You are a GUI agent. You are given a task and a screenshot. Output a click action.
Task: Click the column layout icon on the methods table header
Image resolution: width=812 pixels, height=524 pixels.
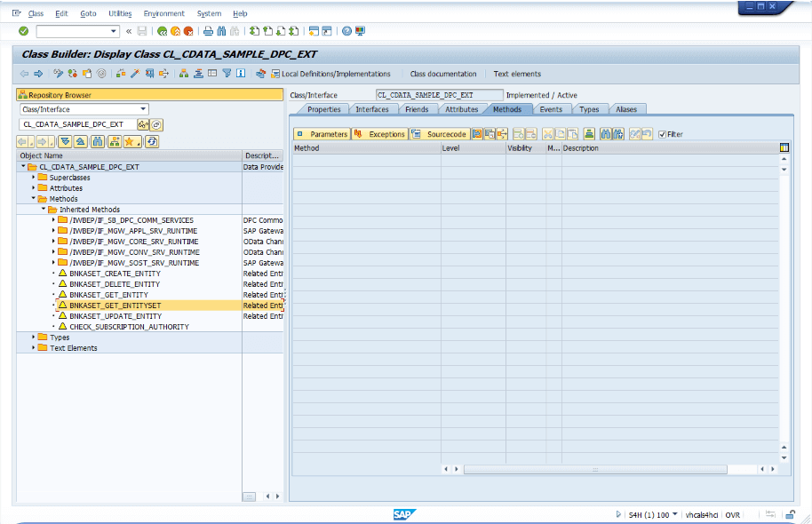(784, 148)
